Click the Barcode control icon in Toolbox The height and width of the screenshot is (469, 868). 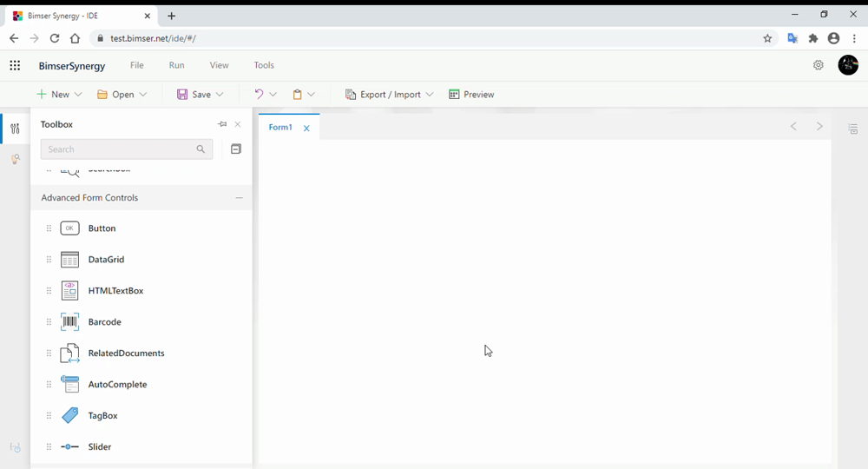tap(70, 322)
